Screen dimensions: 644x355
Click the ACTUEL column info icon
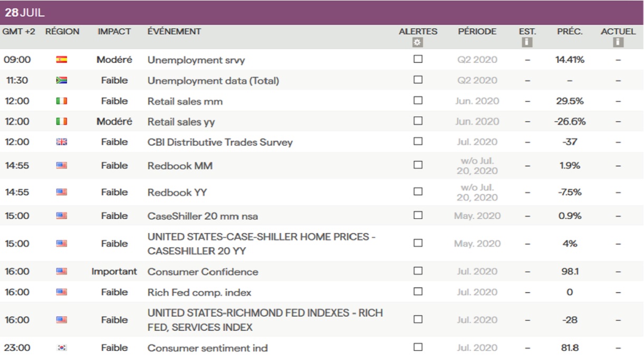tap(618, 42)
